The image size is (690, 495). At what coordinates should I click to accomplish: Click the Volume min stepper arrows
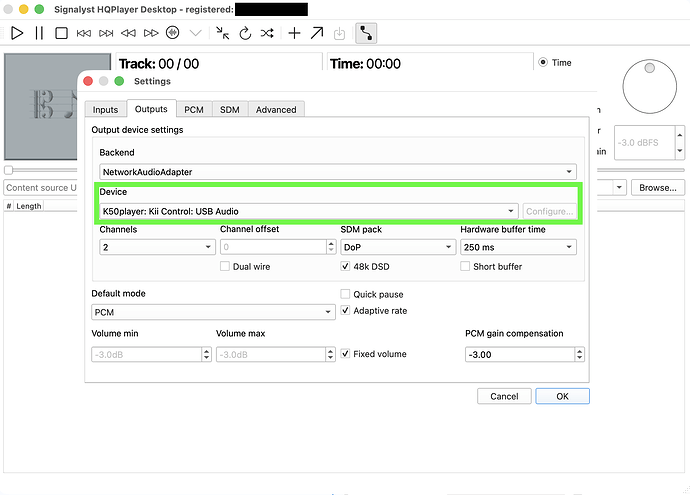click(x=206, y=354)
